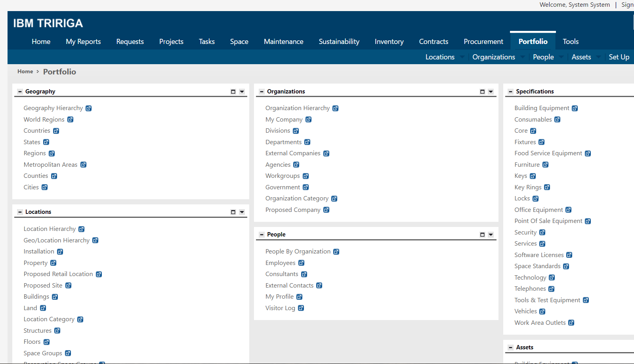Open the Consultants link
This screenshot has height=364, width=634.
coord(282,274)
